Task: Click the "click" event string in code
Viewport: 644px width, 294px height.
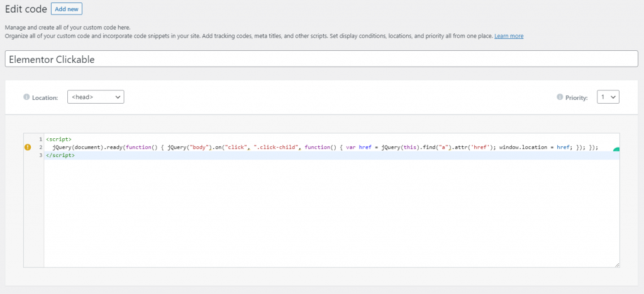Action: coord(236,147)
